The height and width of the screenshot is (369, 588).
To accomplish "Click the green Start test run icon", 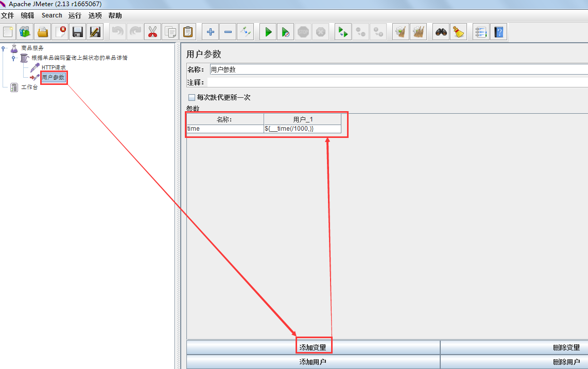I will point(268,32).
